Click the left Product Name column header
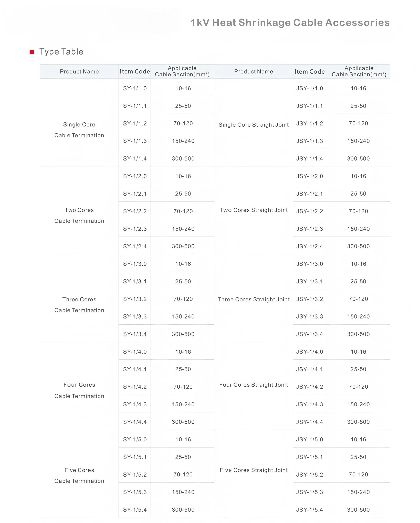420x523 pixels. [x=79, y=72]
